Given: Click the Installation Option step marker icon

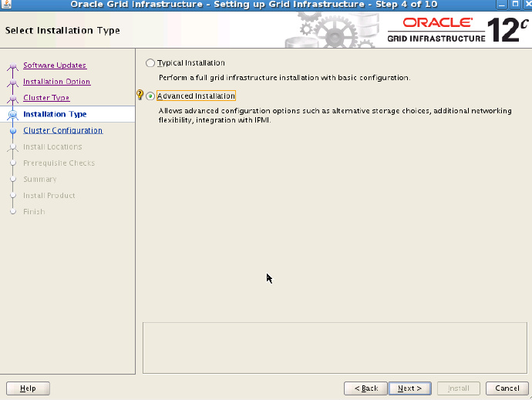Looking at the screenshot, I should 13,82.
